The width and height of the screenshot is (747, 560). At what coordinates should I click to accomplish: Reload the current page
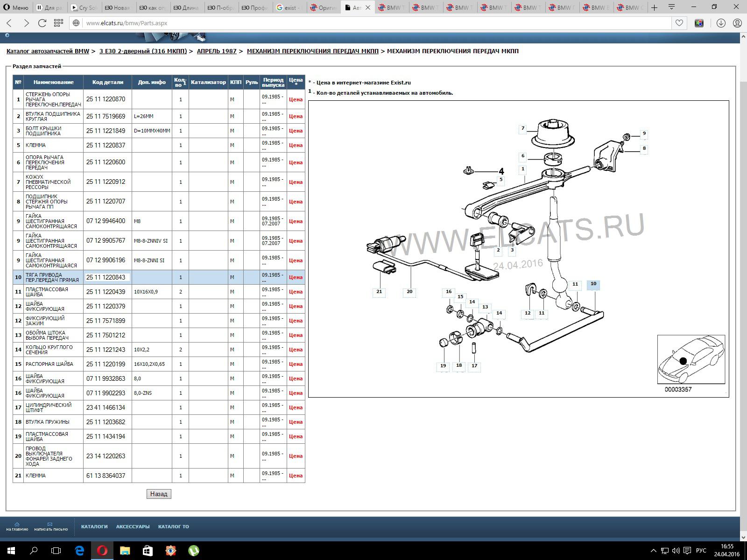click(x=42, y=23)
